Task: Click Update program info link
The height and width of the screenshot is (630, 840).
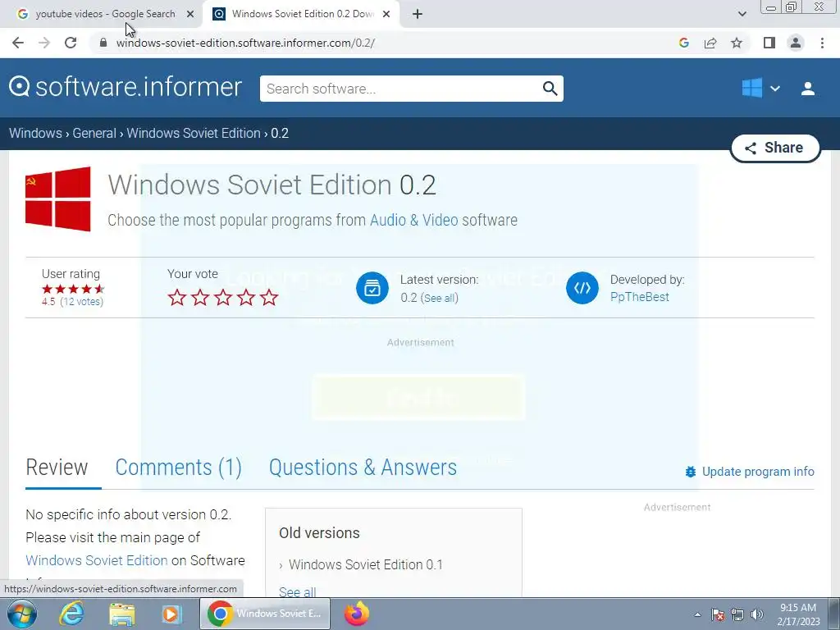Action: pyautogui.click(x=750, y=472)
